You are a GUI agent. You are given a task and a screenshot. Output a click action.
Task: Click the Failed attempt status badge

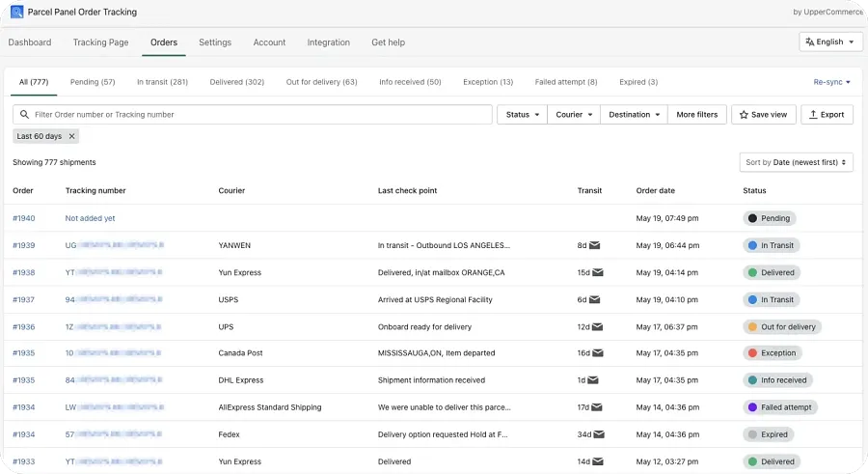click(x=780, y=407)
